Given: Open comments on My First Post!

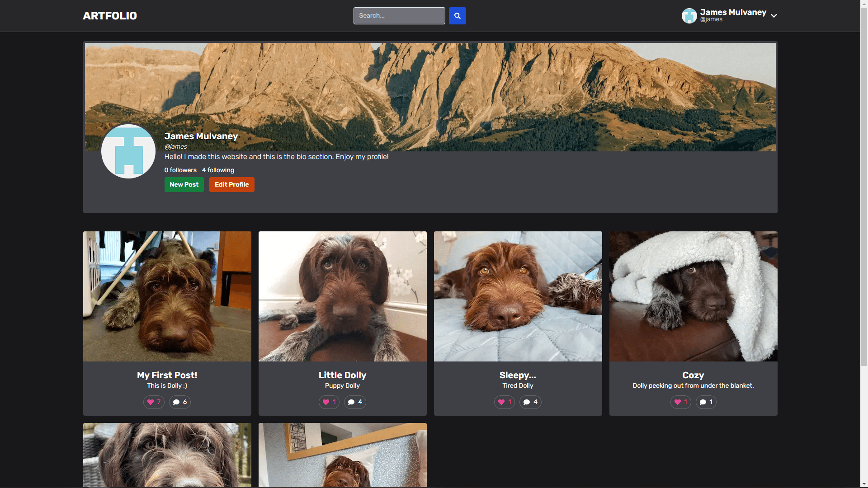Looking at the screenshot, I should [180, 402].
